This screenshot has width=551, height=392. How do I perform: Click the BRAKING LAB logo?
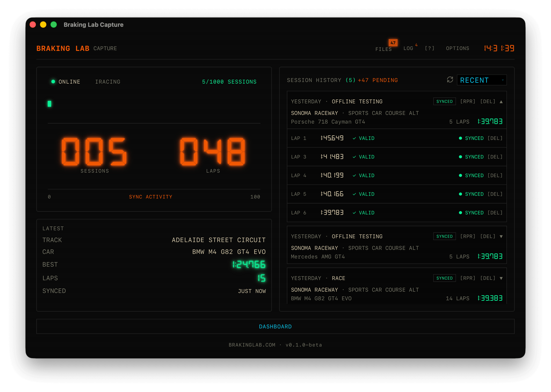[63, 48]
